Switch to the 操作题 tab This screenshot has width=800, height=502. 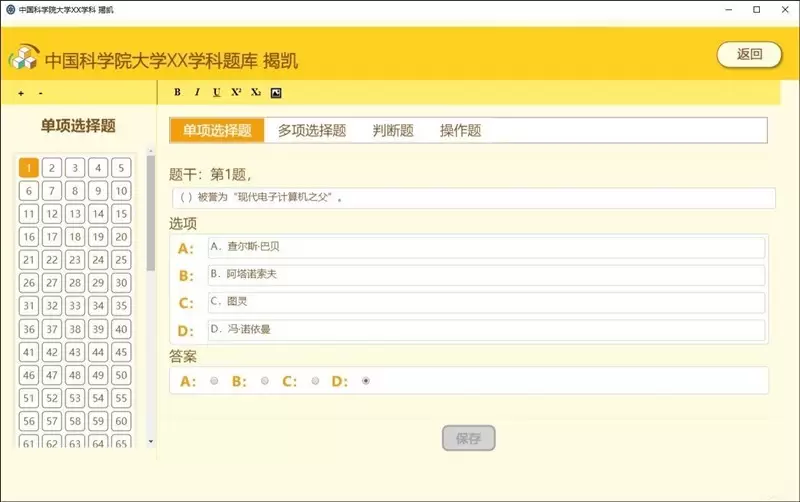[x=460, y=131]
